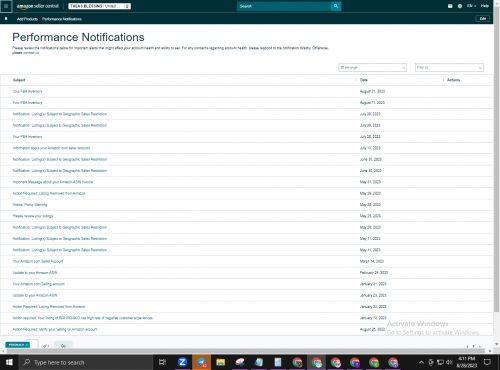Click the horizontal page scrollbar

[x=246, y=351]
